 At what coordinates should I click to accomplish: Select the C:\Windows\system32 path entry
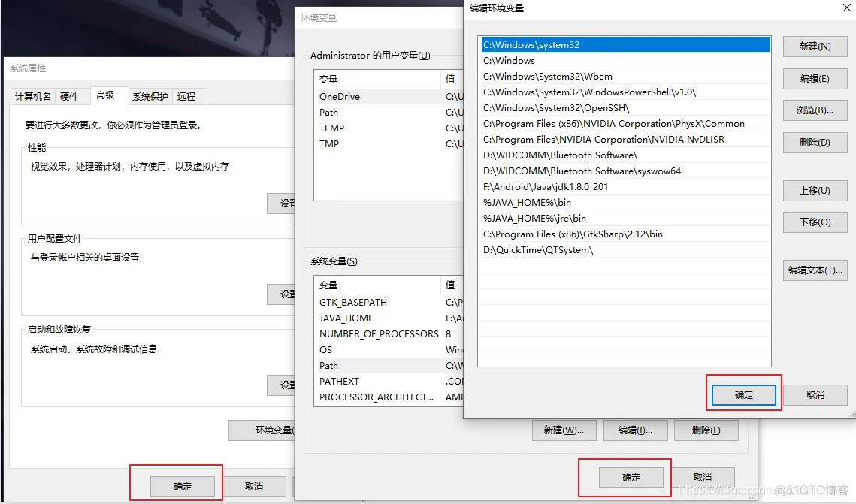point(625,45)
